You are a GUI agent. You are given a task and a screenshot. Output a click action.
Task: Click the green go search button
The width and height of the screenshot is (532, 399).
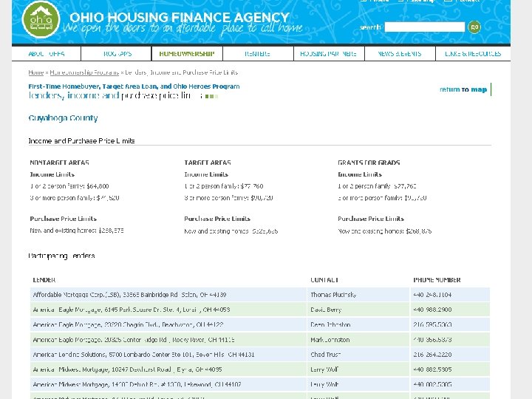(x=474, y=27)
